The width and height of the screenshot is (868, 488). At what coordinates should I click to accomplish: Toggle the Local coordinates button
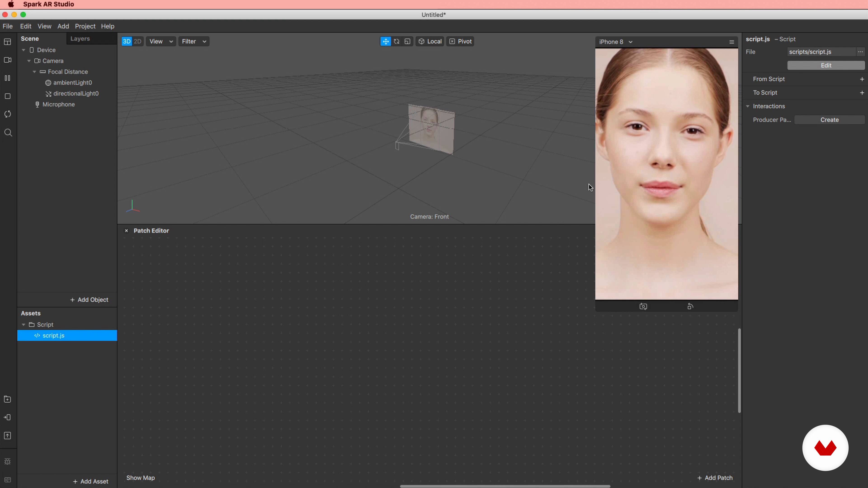pos(430,41)
